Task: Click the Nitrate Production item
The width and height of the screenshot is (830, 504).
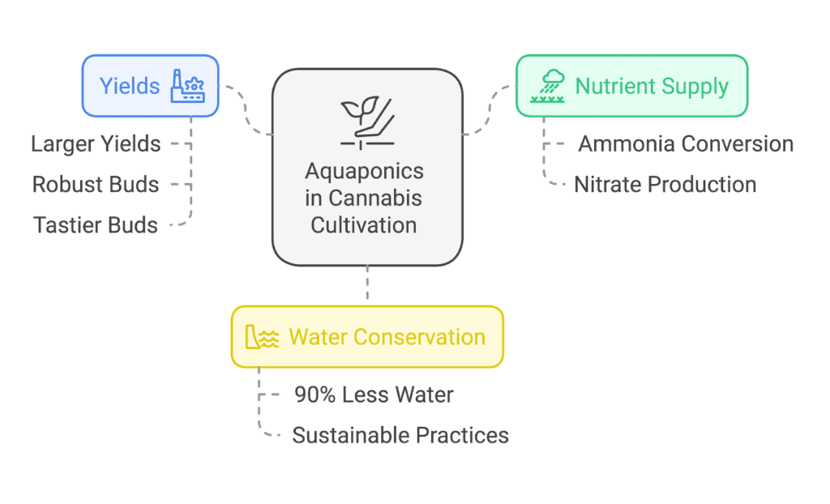Action: (x=665, y=184)
